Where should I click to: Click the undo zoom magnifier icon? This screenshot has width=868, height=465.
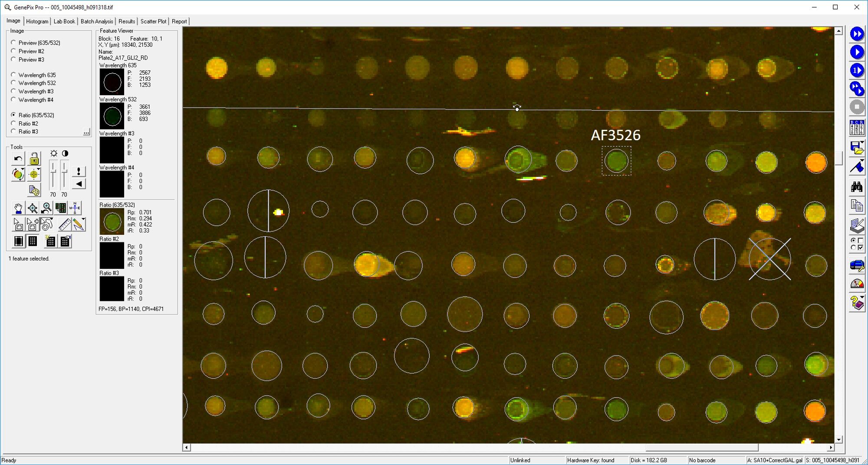tap(46, 208)
